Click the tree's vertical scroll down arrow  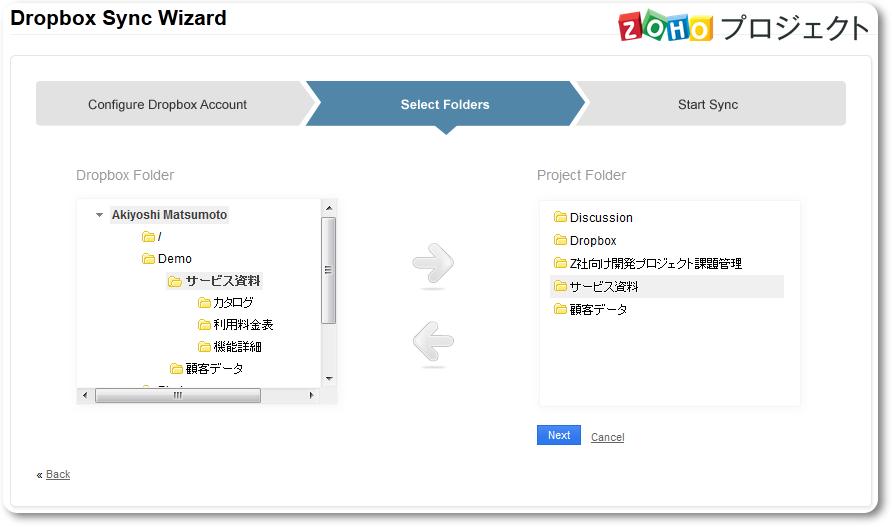328,378
